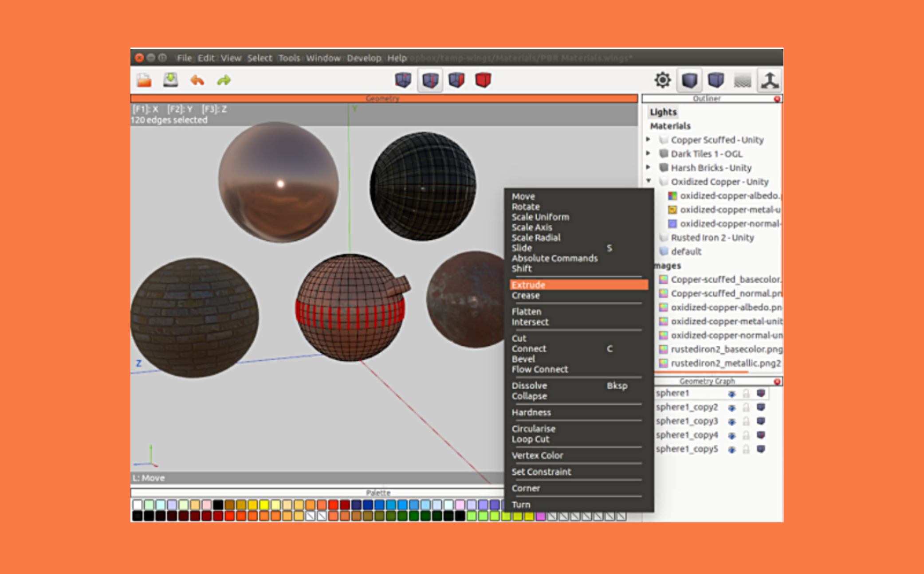Close the Geometry Graph panel
The width and height of the screenshot is (924, 574).
pos(777,382)
